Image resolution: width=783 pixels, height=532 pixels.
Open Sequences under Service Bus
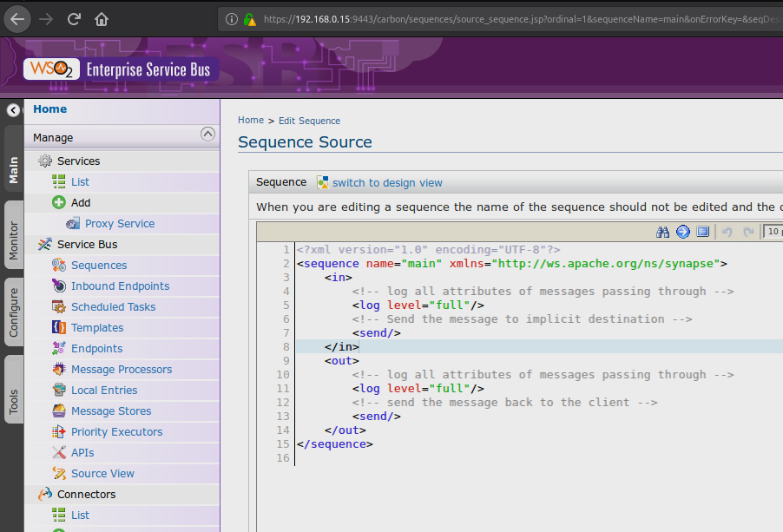[x=99, y=266]
